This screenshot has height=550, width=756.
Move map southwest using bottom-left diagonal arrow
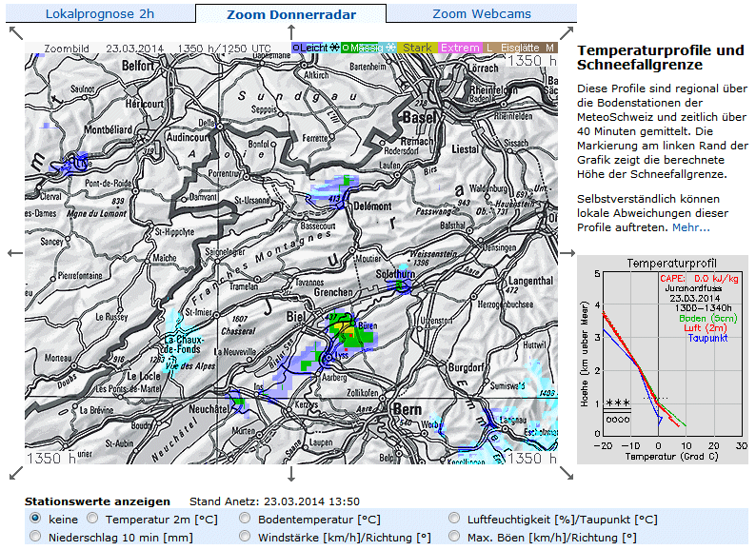pyautogui.click(x=14, y=473)
